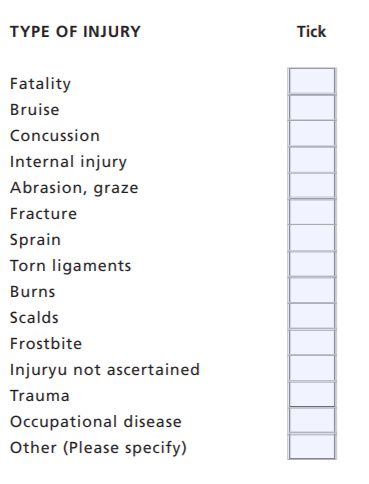369x484 pixels.
Task: Tick the Torn ligaments checkbox
Action: pos(312,263)
